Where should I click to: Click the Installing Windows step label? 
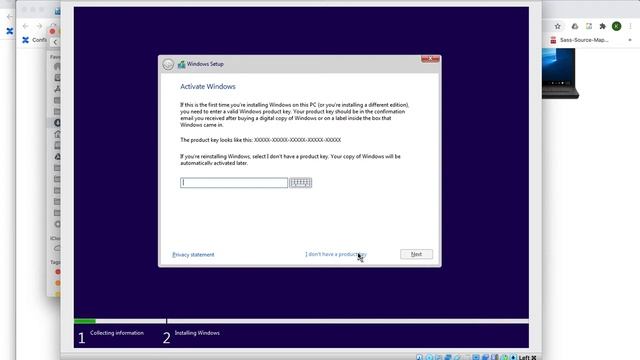197,333
